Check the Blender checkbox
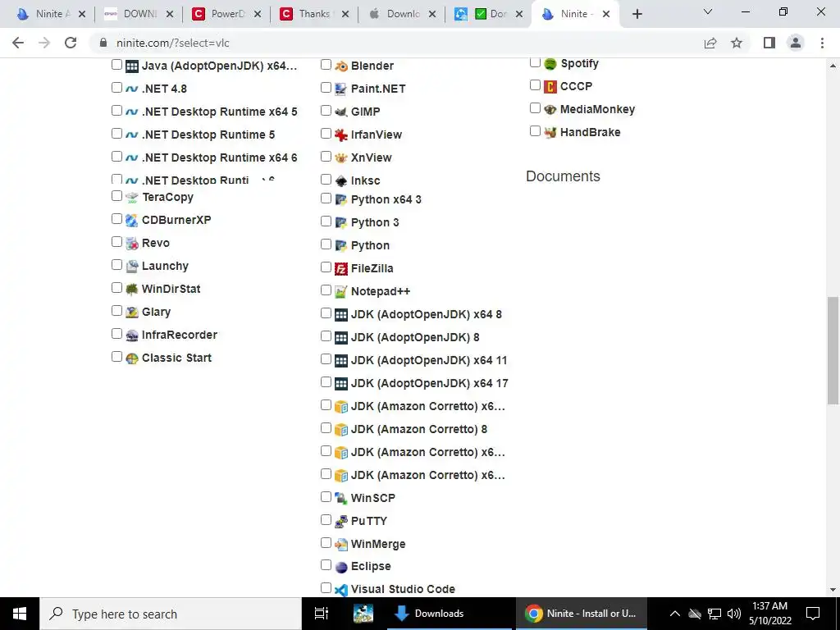The image size is (840, 630). click(x=326, y=65)
